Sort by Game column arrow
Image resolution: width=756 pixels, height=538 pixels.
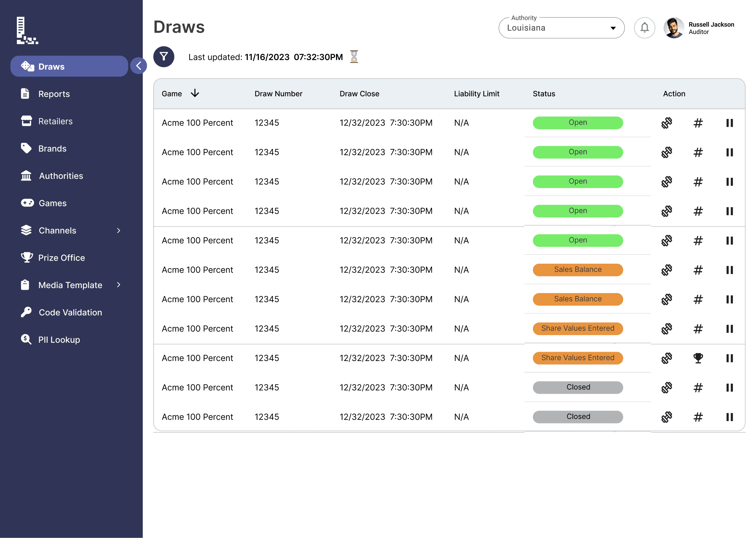tap(195, 94)
